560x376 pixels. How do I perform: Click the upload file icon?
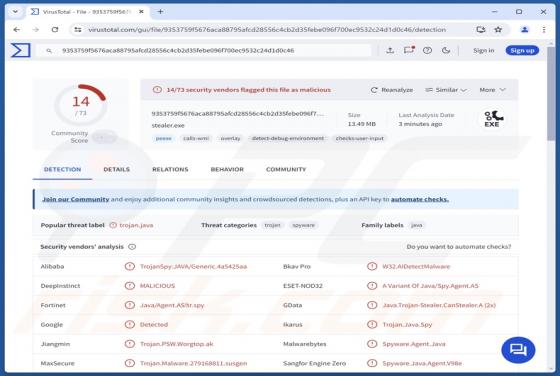click(390, 50)
